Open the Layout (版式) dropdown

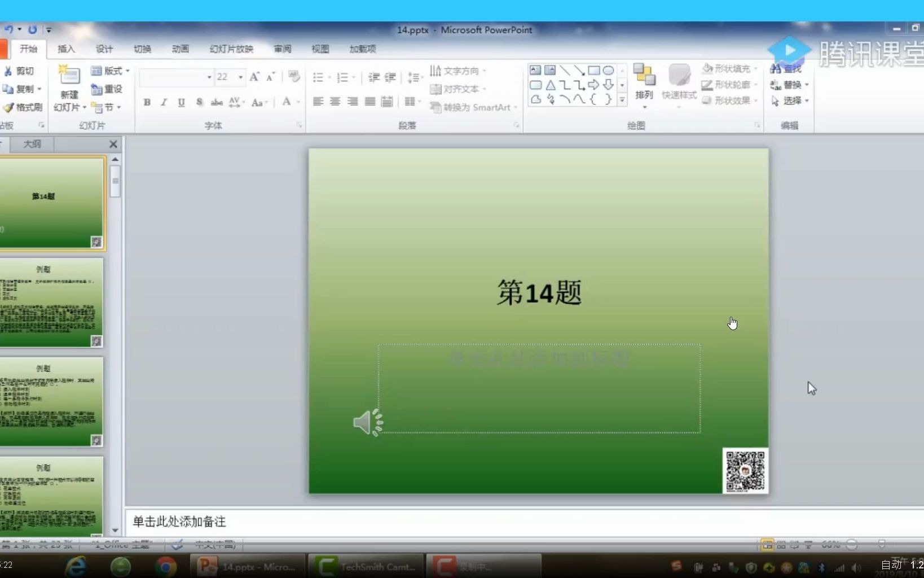[111, 71]
